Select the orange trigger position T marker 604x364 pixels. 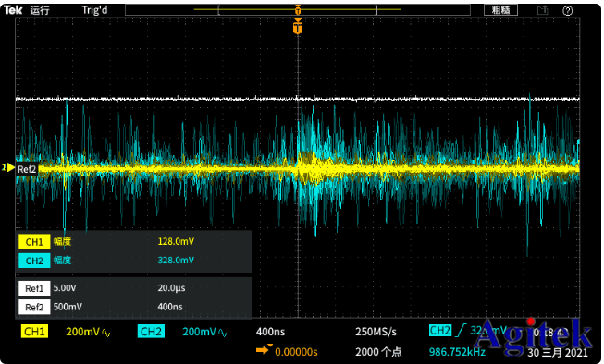pos(298,28)
